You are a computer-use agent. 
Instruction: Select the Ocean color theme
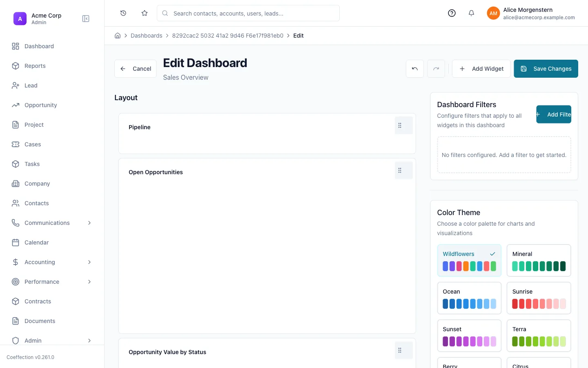(469, 298)
